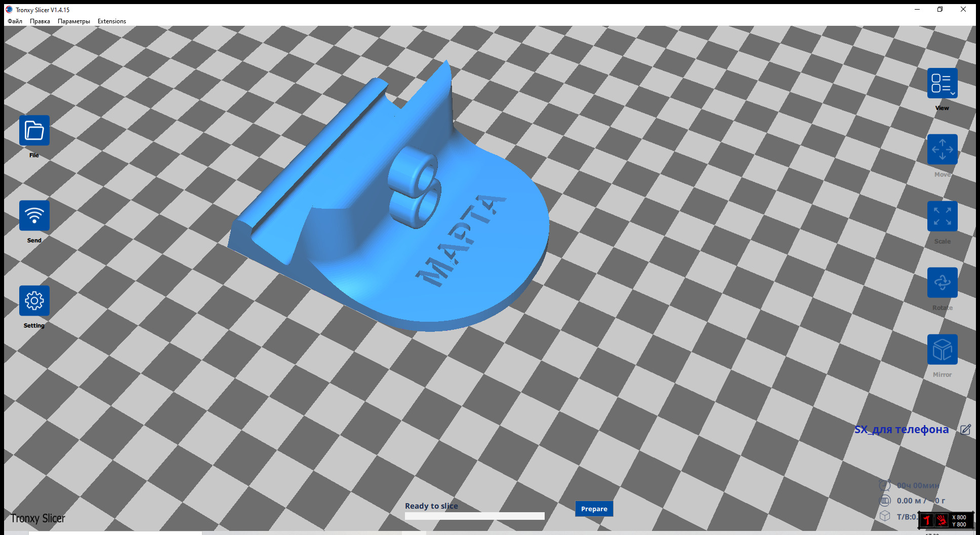Screen dimensions: 980x535
Task: Click the '0.00 м' filament length value
Action: tap(909, 501)
